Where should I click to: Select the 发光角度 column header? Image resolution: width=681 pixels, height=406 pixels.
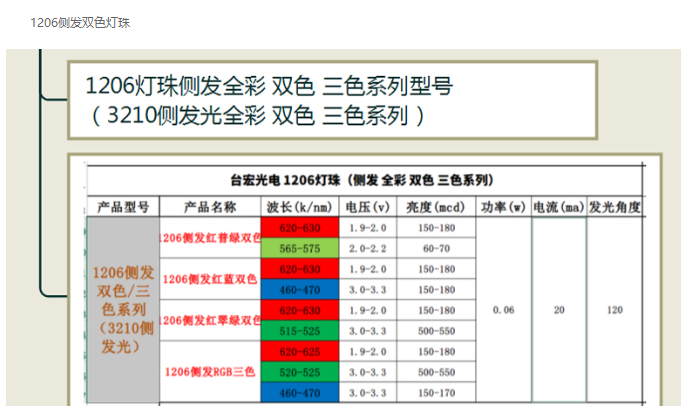(x=615, y=207)
